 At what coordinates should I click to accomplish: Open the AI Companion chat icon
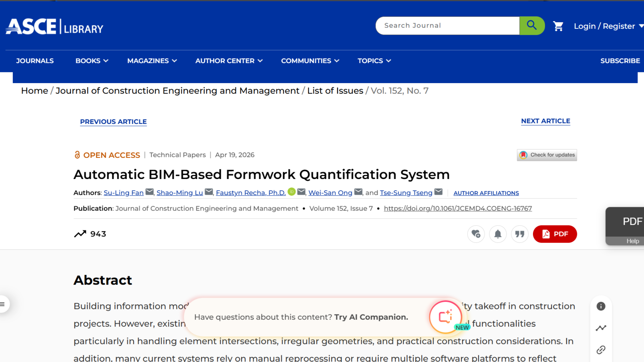[445, 317]
